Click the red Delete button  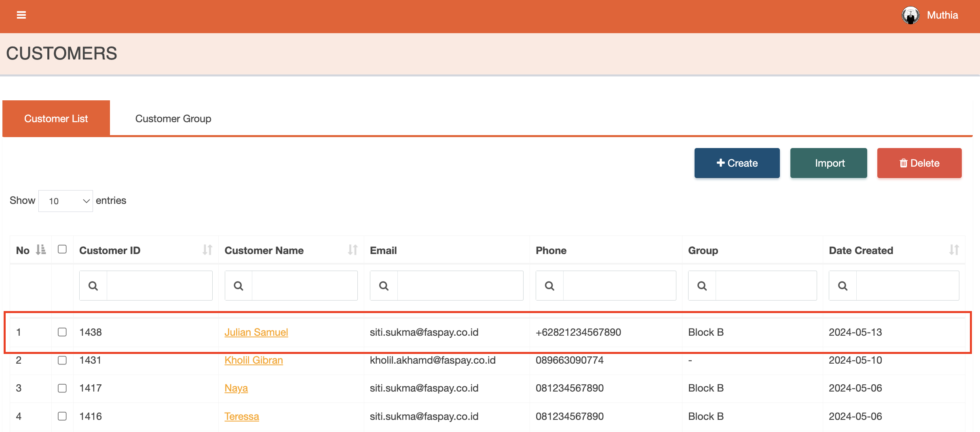tap(919, 163)
